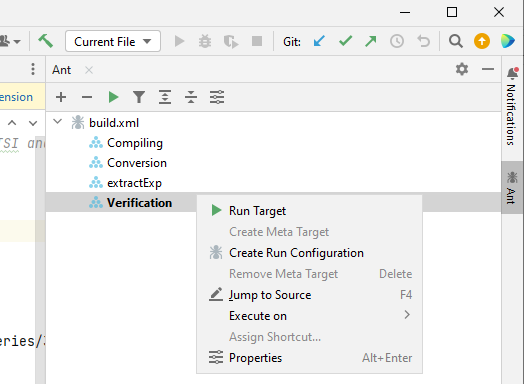Viewport: 524px width, 384px height.
Task: Add an Ant build file with plus icon
Action: [x=61, y=97]
